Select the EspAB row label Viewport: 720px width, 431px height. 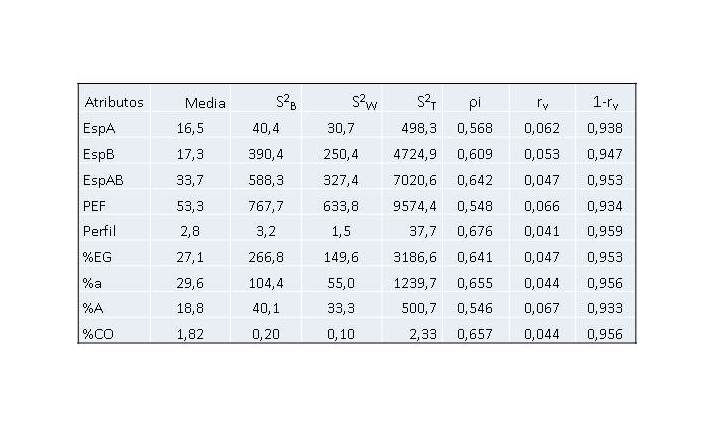(104, 180)
